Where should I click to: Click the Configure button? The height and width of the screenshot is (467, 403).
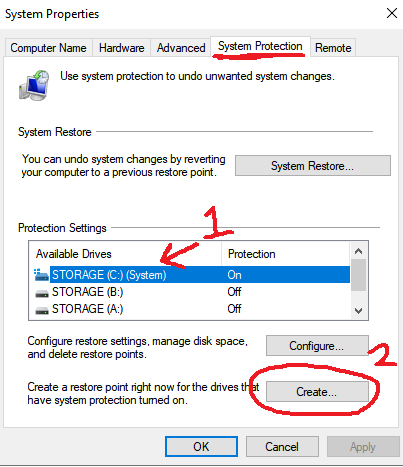click(317, 346)
